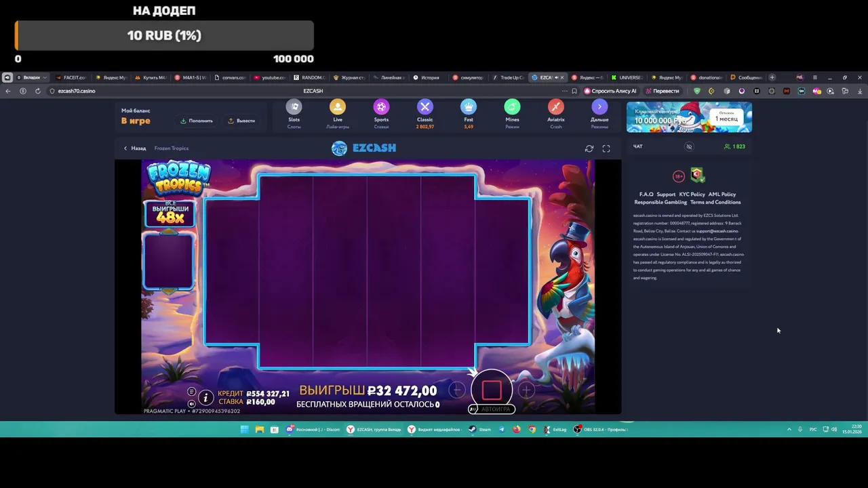Open the slot game menu icon
The width and height of the screenshot is (868, 488).
pos(191,392)
